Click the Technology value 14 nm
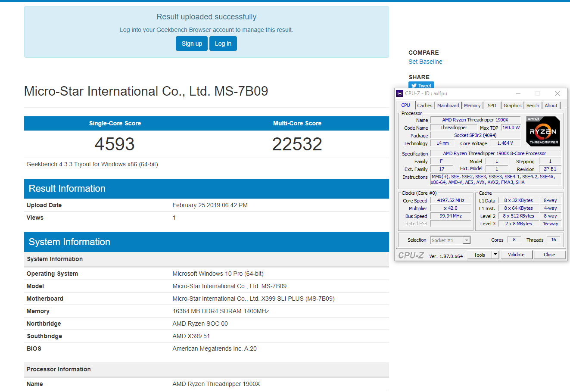The width and height of the screenshot is (570, 392). 442,143
